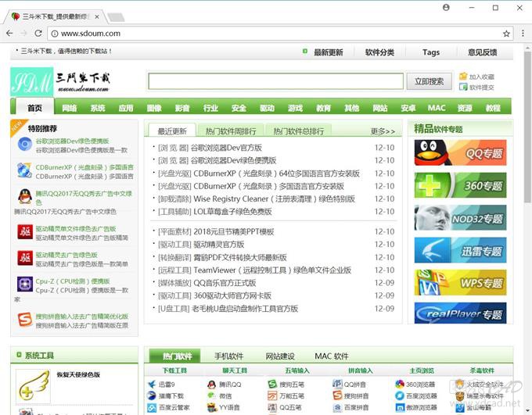Click the 搜狗五笔 icon
The width and height of the screenshot is (532, 415).
pyautogui.click(x=272, y=385)
